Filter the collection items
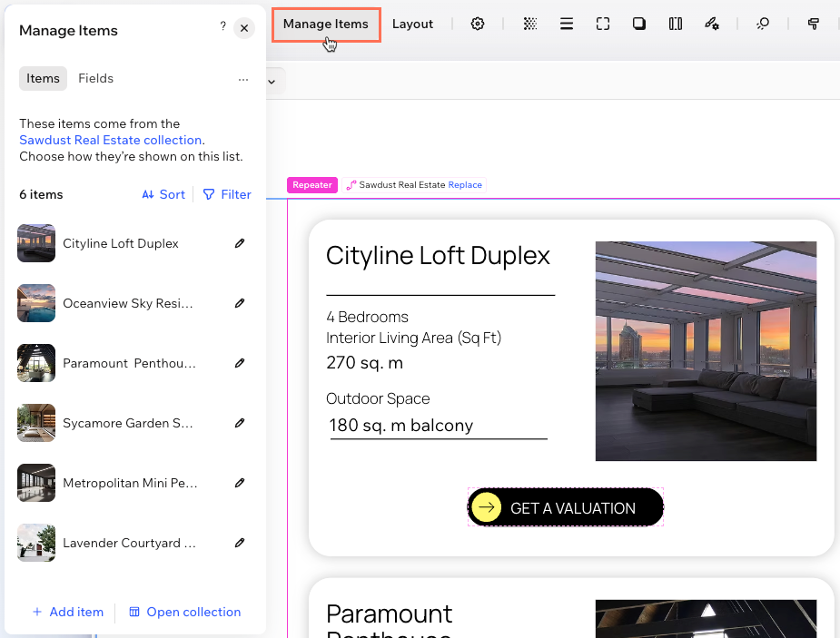The image size is (840, 638). click(227, 195)
